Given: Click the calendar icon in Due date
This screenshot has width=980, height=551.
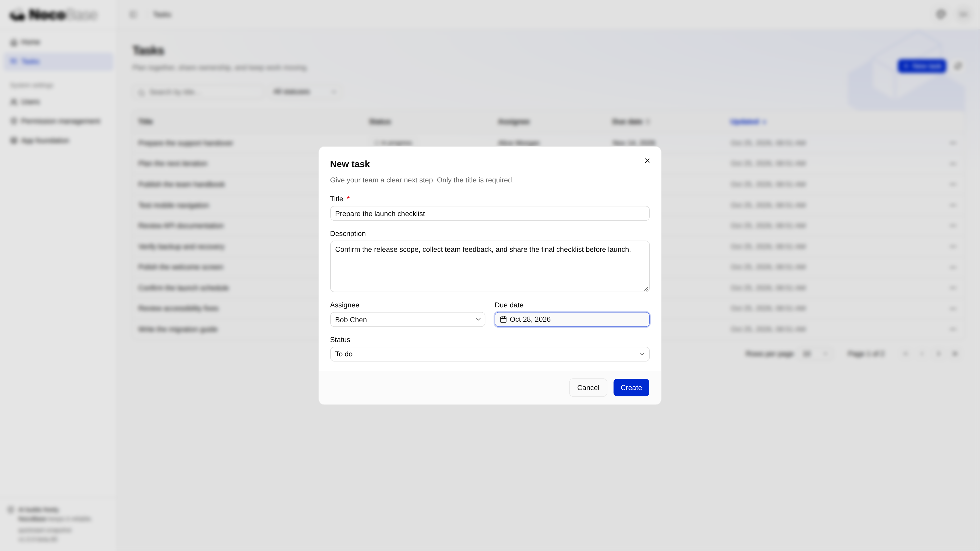Looking at the screenshot, I should point(503,319).
